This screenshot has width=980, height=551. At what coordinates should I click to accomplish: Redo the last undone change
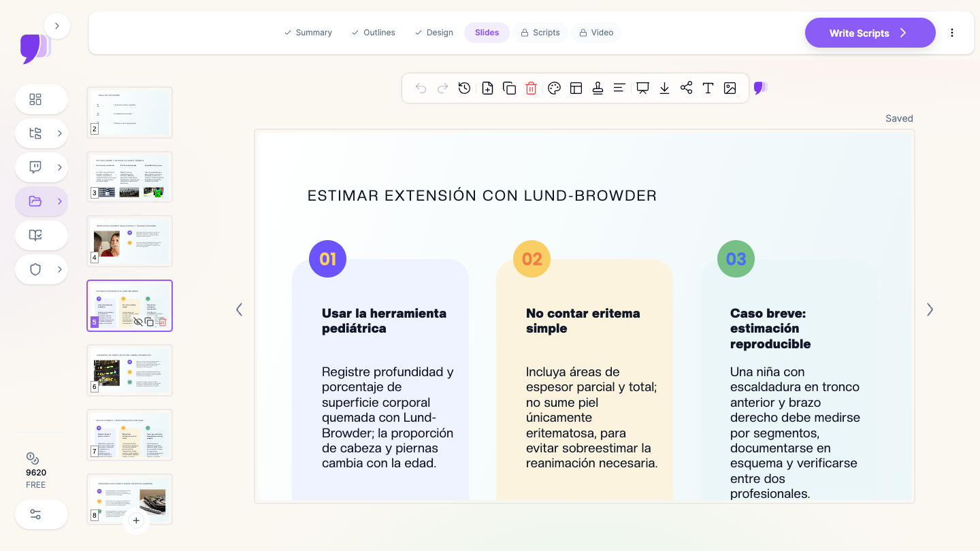[x=442, y=88]
